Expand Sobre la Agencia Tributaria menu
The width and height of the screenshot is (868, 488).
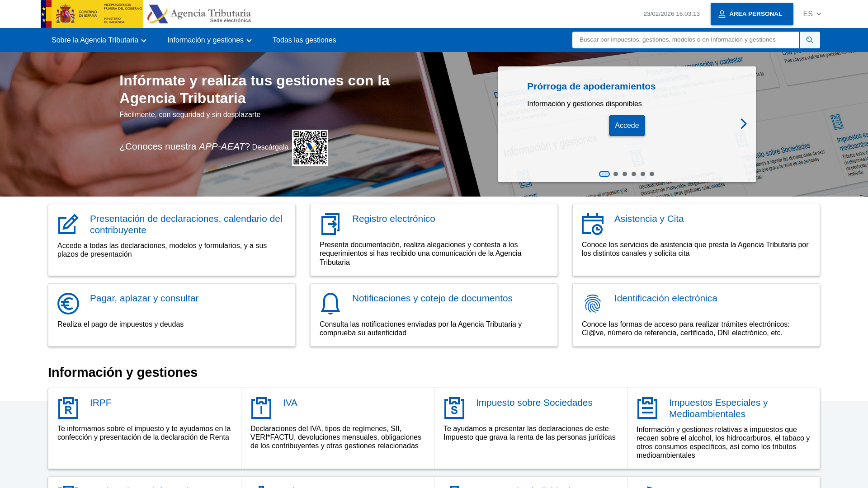(99, 40)
